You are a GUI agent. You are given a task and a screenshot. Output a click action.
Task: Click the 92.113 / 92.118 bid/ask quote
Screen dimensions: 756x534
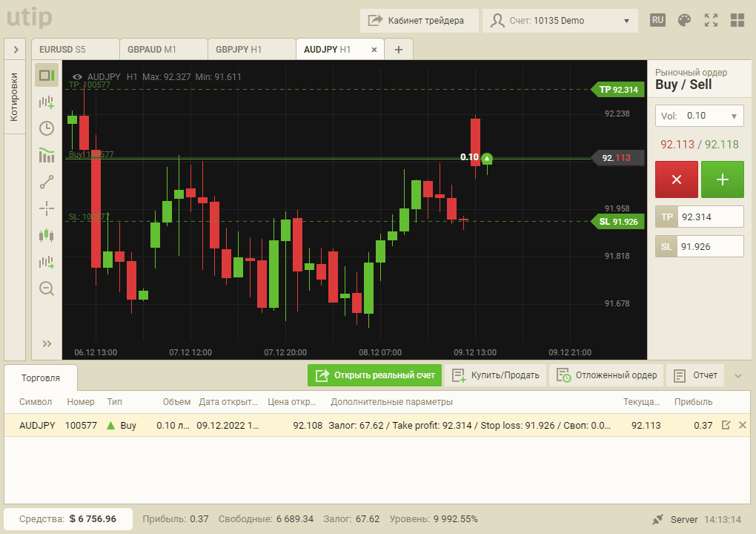pos(699,144)
